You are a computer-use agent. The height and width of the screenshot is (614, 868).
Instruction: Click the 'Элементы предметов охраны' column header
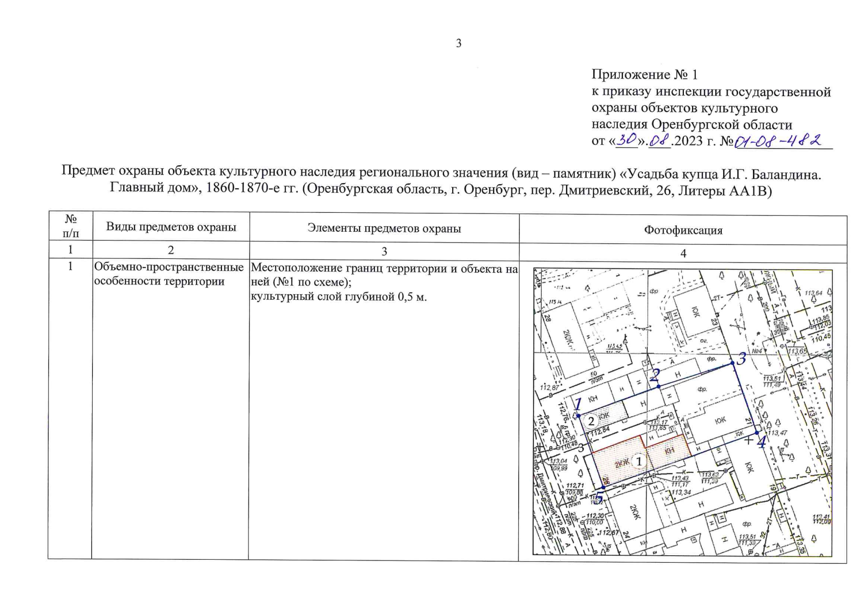[384, 228]
